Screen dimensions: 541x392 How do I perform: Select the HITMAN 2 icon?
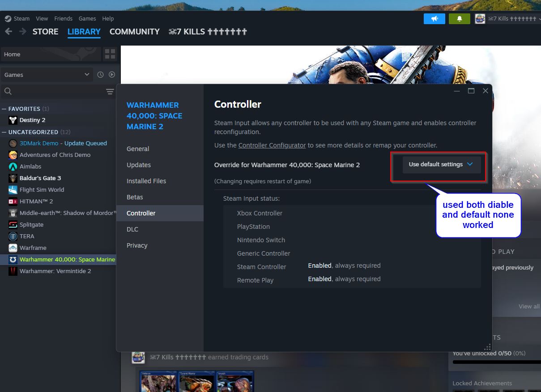pos(13,202)
